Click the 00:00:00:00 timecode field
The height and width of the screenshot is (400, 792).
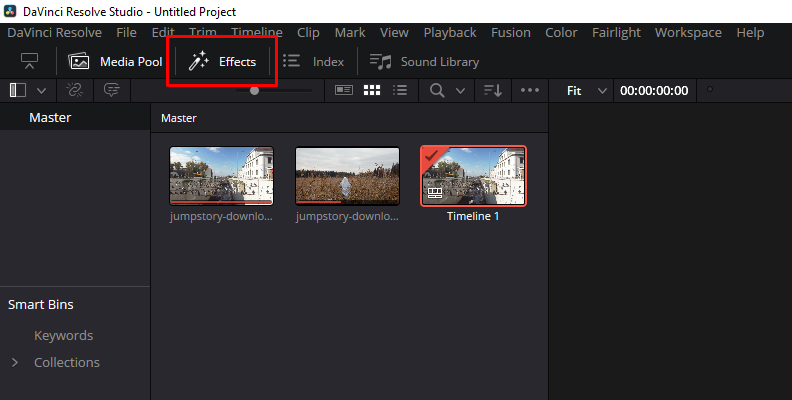[654, 90]
